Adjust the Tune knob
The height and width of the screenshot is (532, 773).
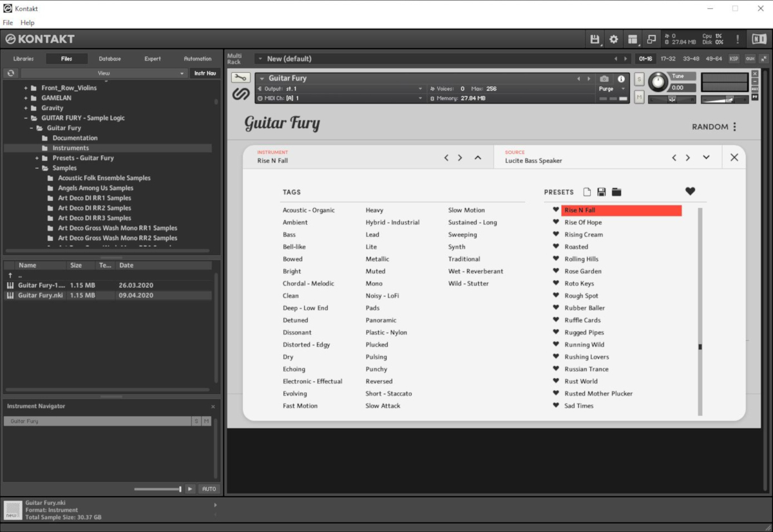click(658, 81)
